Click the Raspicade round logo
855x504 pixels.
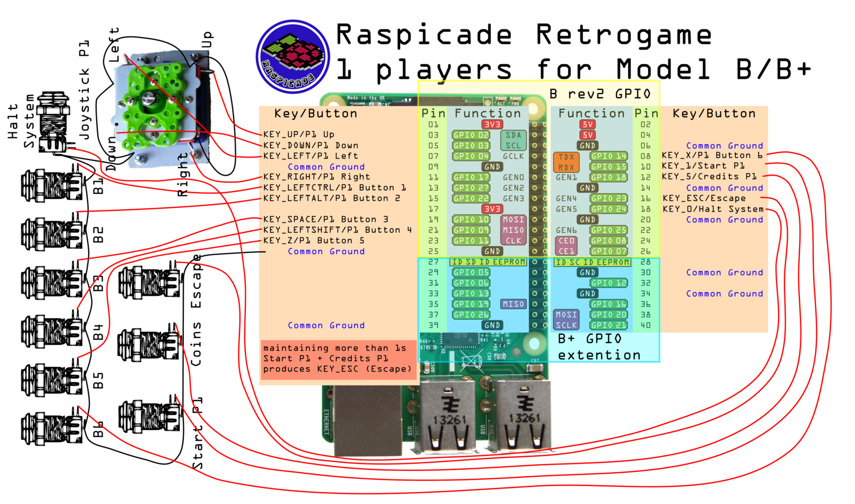292,57
